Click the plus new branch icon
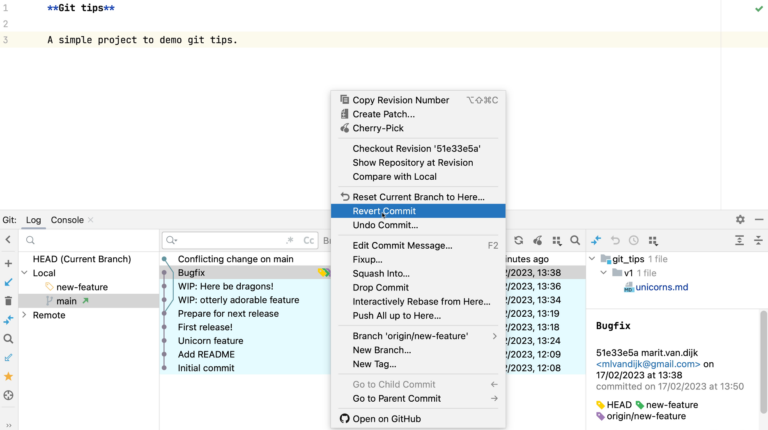Image resolution: width=768 pixels, height=430 pixels. click(9, 263)
